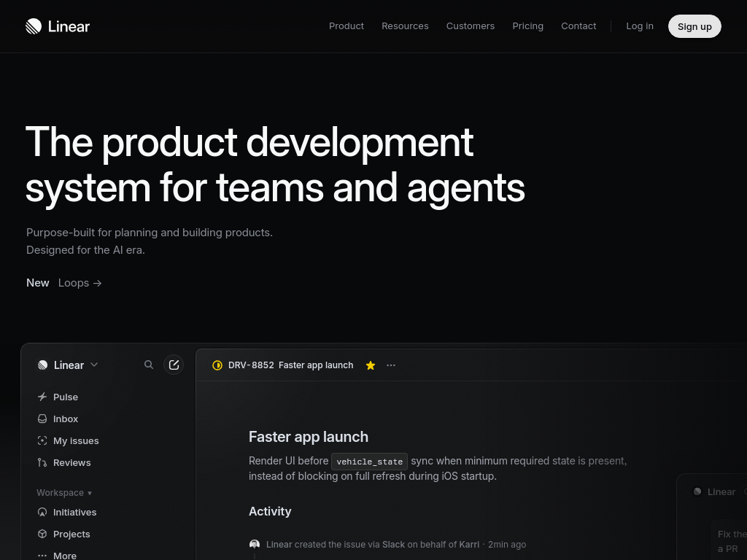747x560 pixels.
Task: Click the search icon in app sidebar
Action: [x=149, y=365]
